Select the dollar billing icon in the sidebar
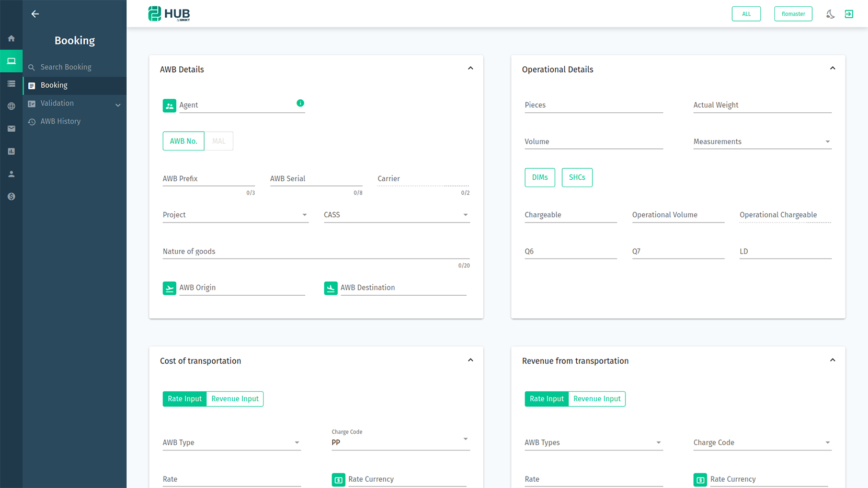The image size is (868, 488). 11,196
